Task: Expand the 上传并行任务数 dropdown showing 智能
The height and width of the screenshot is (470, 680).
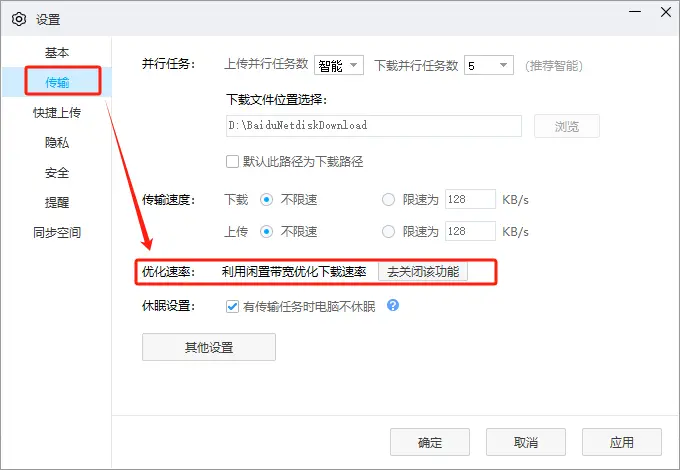Action: pyautogui.click(x=339, y=65)
